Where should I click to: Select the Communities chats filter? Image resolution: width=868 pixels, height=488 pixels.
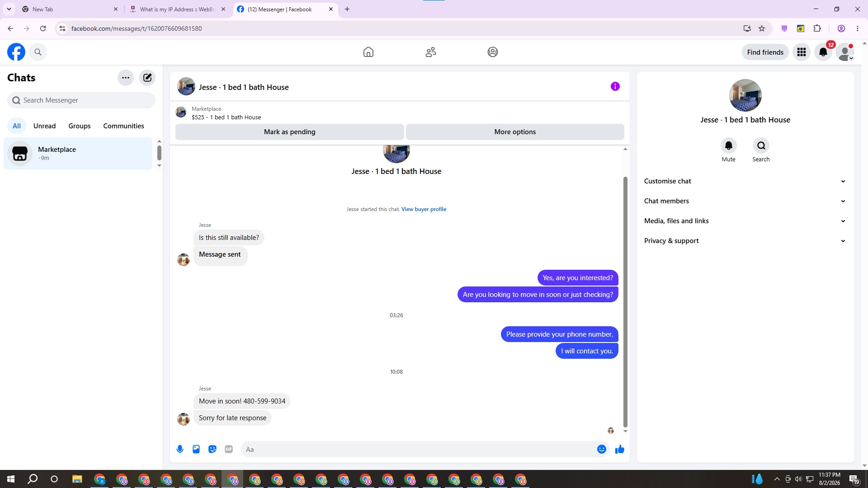coord(123,126)
